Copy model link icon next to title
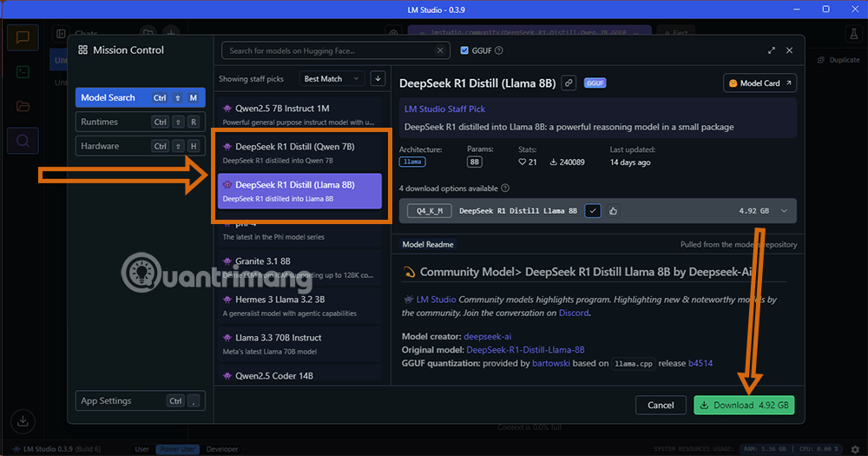868x456 pixels. point(569,83)
